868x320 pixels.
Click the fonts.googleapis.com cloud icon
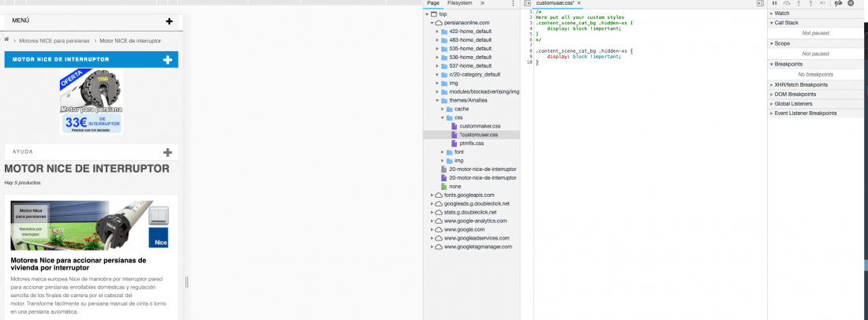pyautogui.click(x=439, y=195)
